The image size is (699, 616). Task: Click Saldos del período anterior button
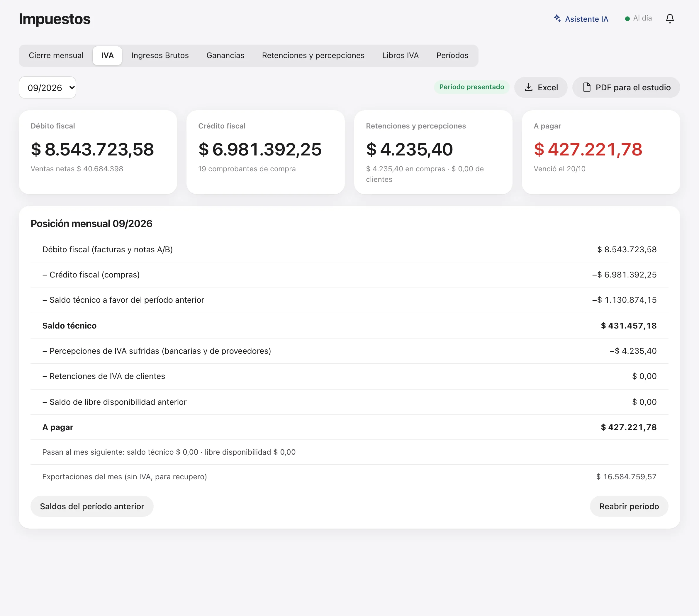click(x=92, y=506)
